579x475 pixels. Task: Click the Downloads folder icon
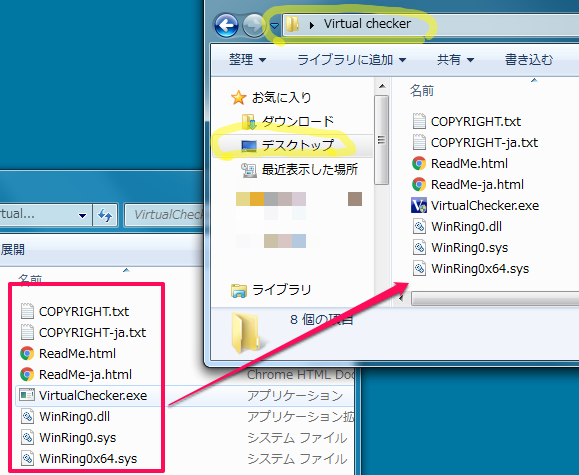(x=249, y=122)
